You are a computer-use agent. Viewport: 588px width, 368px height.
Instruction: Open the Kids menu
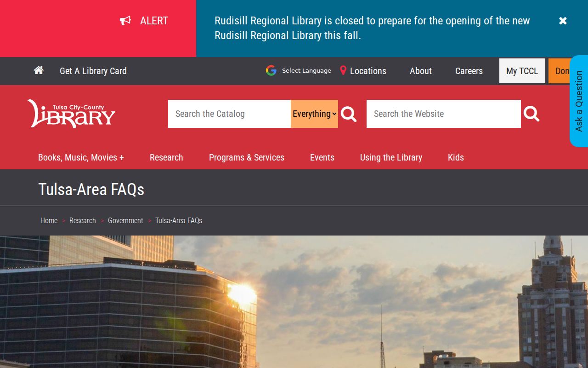tap(456, 157)
